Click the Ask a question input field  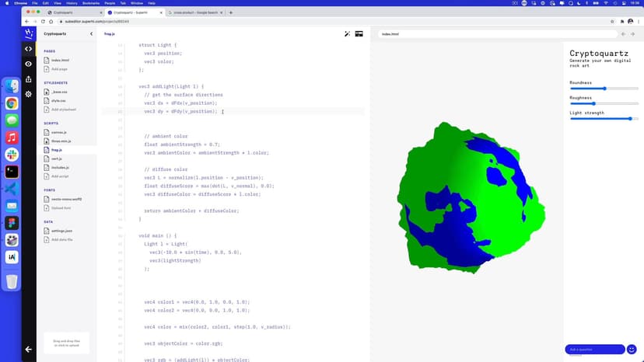pos(595,350)
